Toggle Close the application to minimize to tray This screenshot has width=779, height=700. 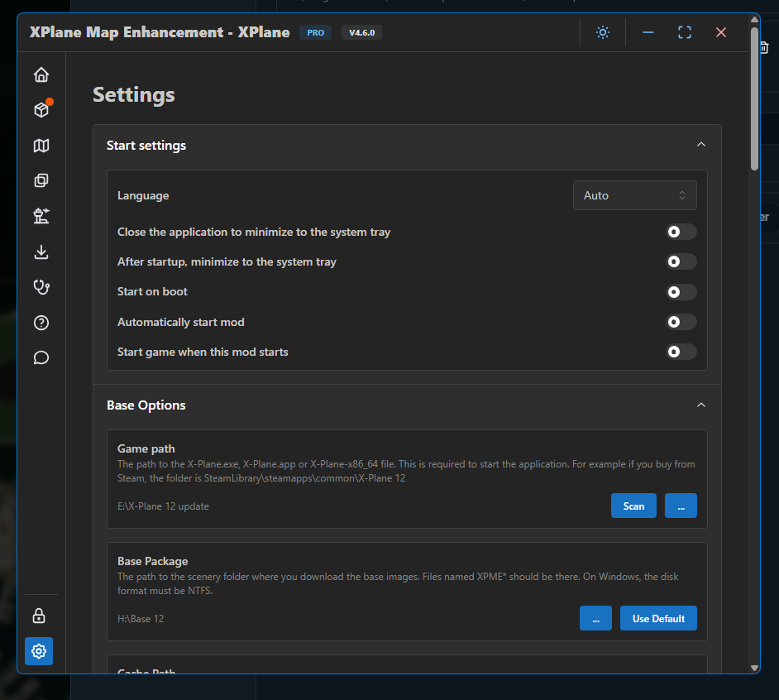pos(681,232)
